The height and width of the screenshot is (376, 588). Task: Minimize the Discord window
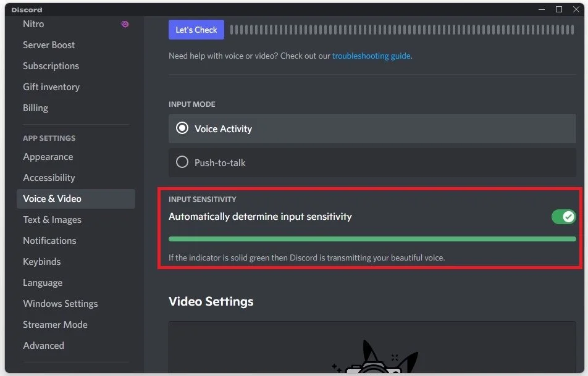542,9
